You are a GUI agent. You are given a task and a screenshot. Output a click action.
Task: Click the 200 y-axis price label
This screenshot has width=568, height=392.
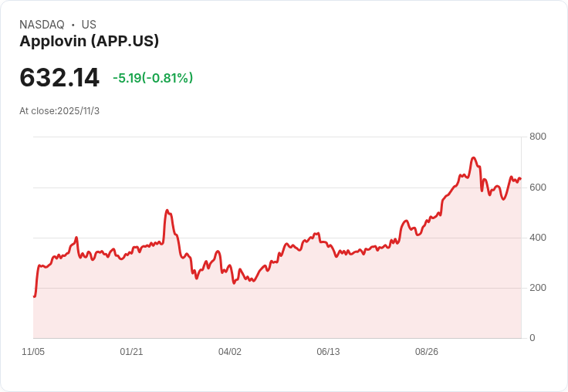(x=537, y=288)
